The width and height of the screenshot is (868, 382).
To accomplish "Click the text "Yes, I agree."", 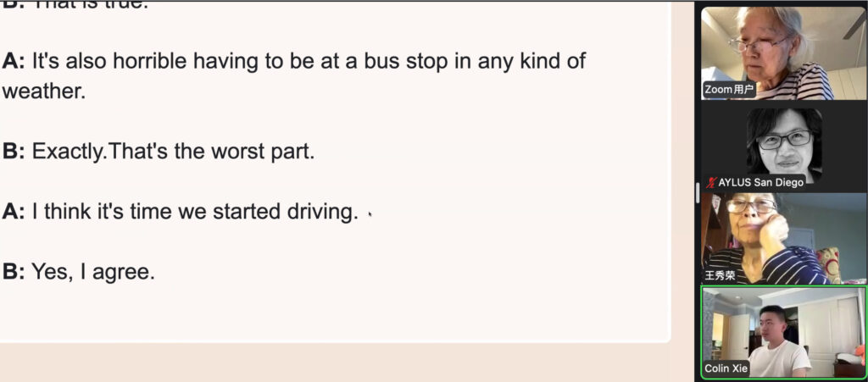I will pos(93,273).
